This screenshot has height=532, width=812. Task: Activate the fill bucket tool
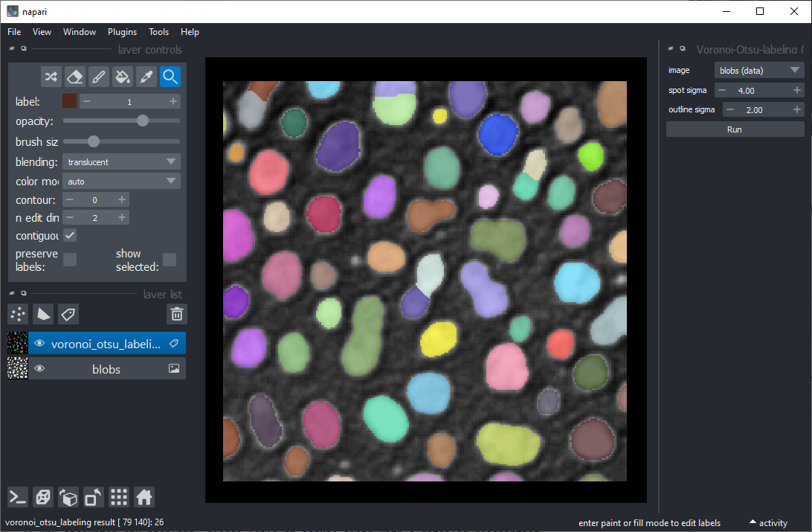[x=123, y=77]
